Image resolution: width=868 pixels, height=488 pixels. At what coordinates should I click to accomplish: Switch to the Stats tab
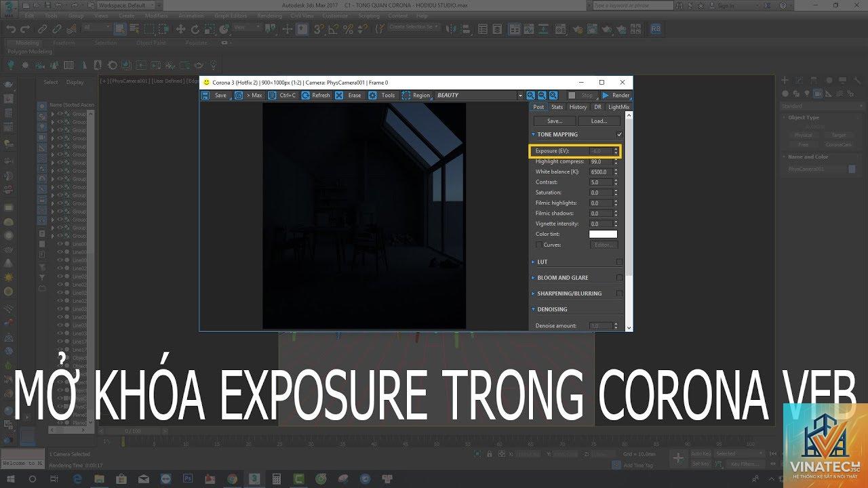pyautogui.click(x=557, y=107)
